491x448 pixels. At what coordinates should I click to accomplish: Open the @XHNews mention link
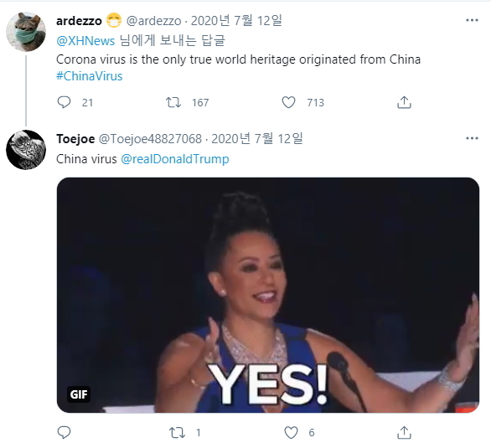click(85, 41)
